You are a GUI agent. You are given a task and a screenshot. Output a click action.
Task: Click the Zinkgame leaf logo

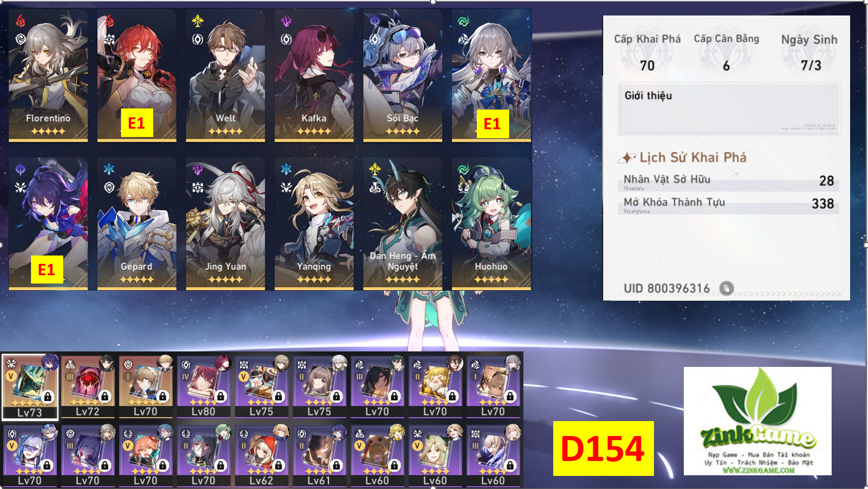(757, 404)
